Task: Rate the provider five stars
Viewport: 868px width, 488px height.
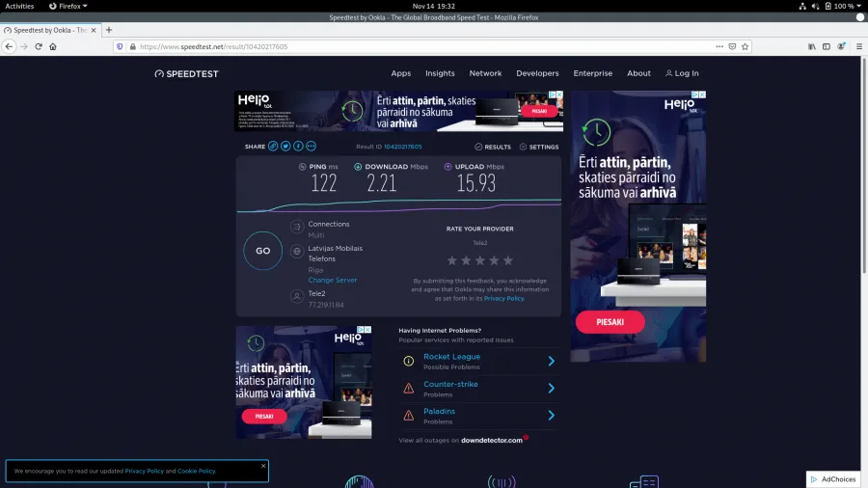Action: point(507,260)
